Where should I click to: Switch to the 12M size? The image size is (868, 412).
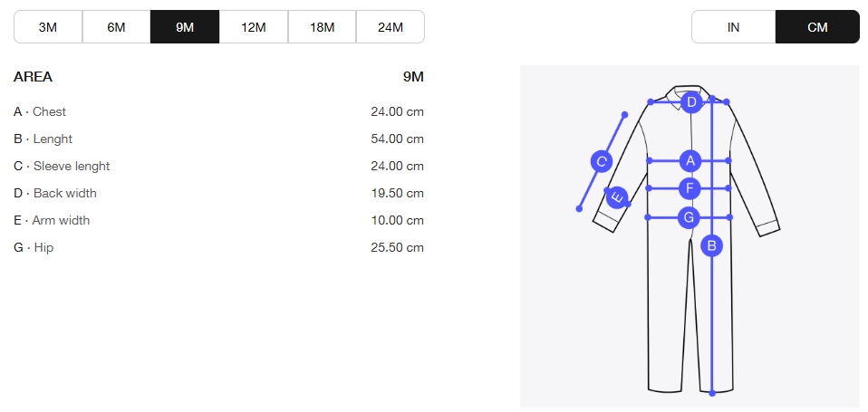pos(254,26)
